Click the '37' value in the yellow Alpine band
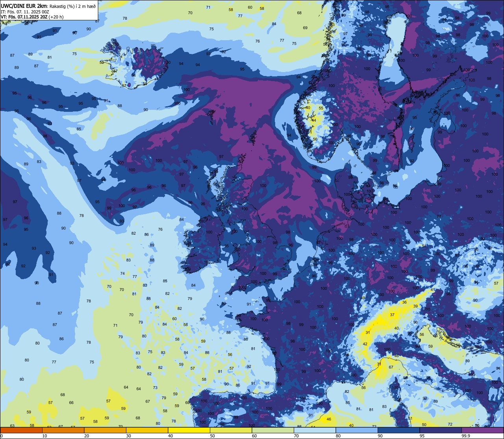Viewport: 504px width, 439px height. click(x=392, y=315)
